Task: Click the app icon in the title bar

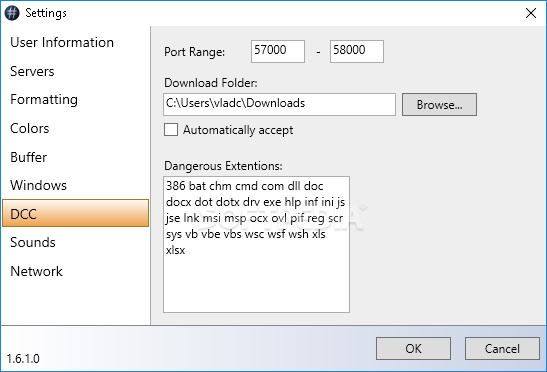Action: pos(12,13)
